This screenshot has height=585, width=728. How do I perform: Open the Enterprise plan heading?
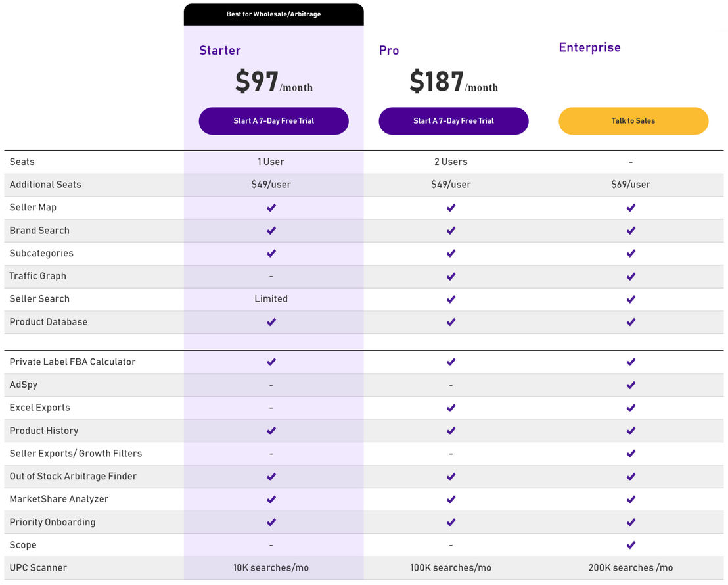589,47
